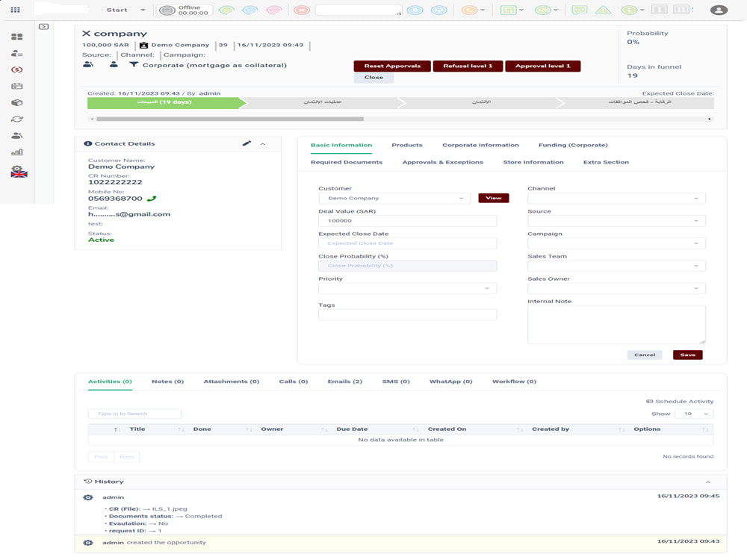Switch to the Emails (2) tab
The width and height of the screenshot is (747, 560).
[x=345, y=382]
